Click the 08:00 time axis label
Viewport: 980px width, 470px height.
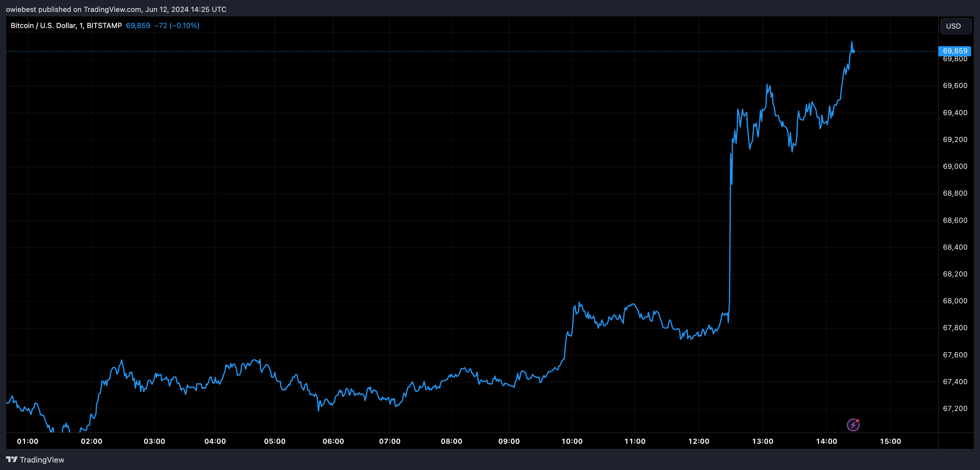[x=452, y=441]
